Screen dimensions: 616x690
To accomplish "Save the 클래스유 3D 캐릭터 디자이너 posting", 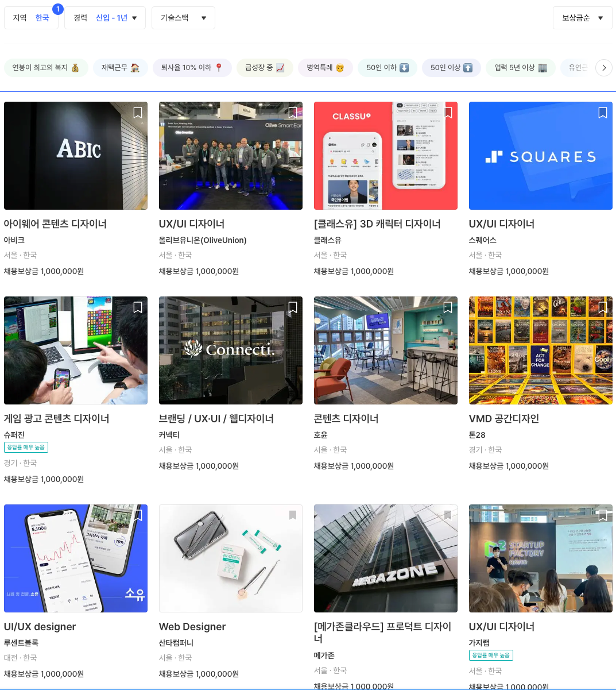I will point(448,113).
